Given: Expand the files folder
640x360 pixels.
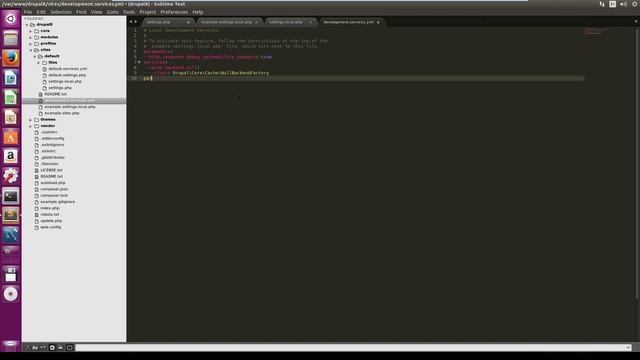Looking at the screenshot, I should point(39,63).
